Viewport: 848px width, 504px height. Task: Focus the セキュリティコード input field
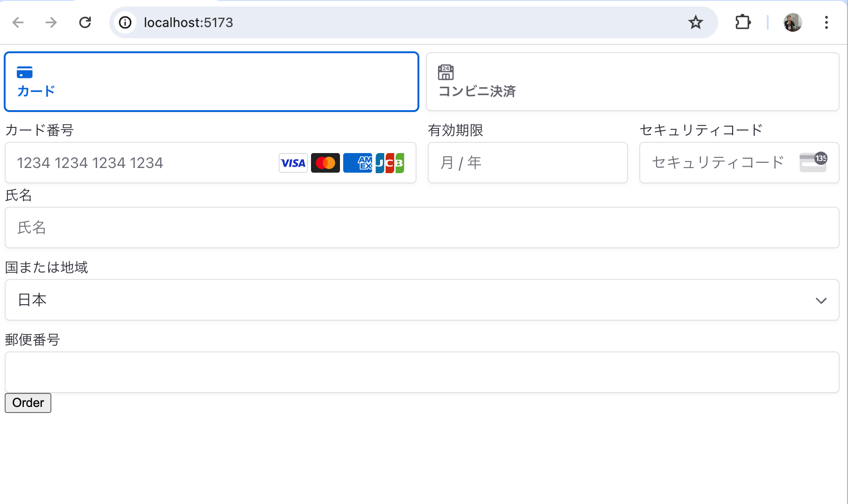[x=739, y=163]
